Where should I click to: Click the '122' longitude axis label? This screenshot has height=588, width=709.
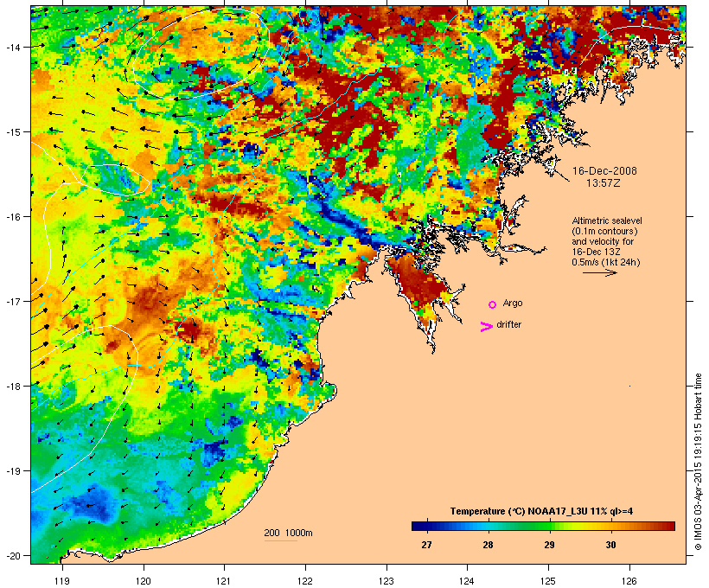[x=305, y=581]
